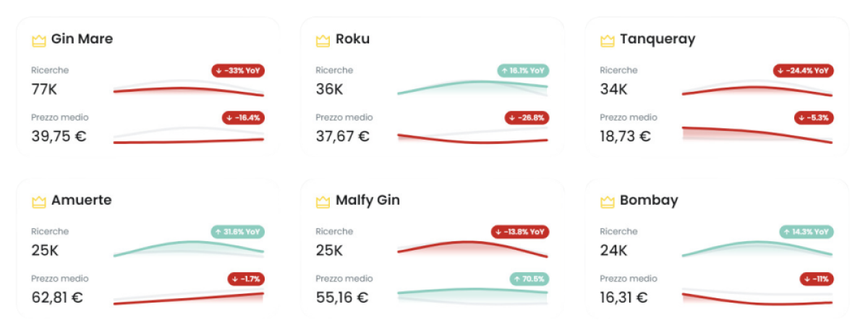Click the crown icon beside Roku
The image size is (868, 333).
pyautogui.click(x=323, y=40)
